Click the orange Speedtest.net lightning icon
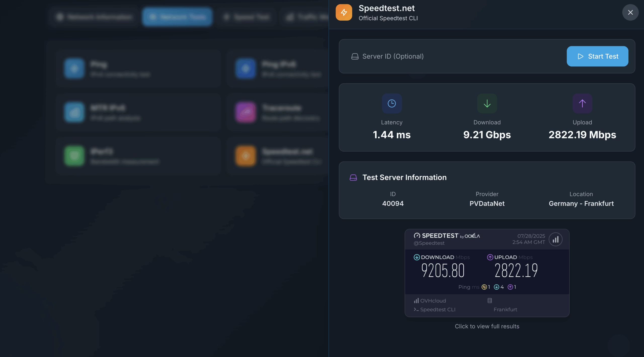This screenshot has width=644, height=357. (344, 12)
